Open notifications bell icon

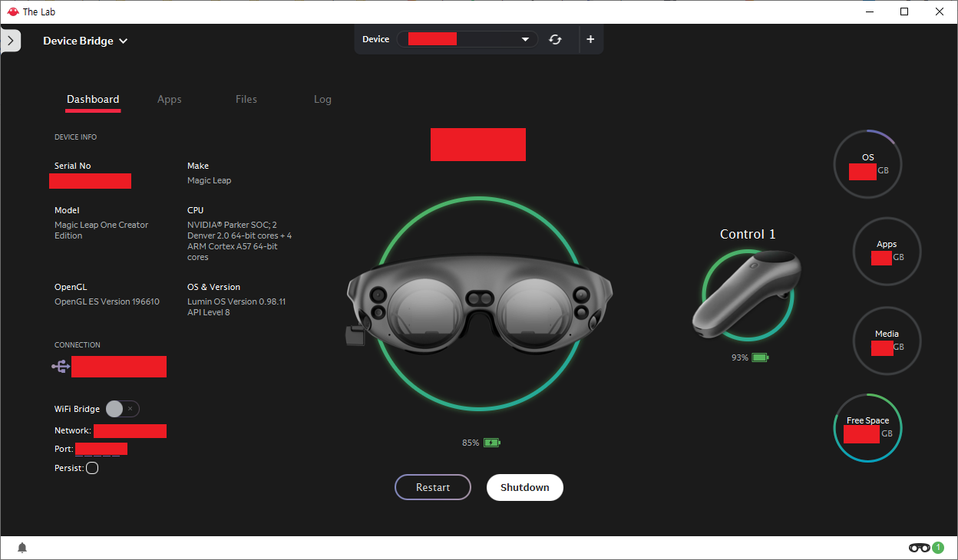tap(22, 548)
